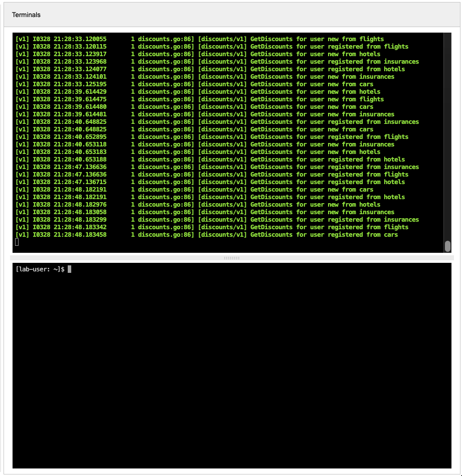Click 21:28:47.136636 line for registered from flights

pos(212,175)
